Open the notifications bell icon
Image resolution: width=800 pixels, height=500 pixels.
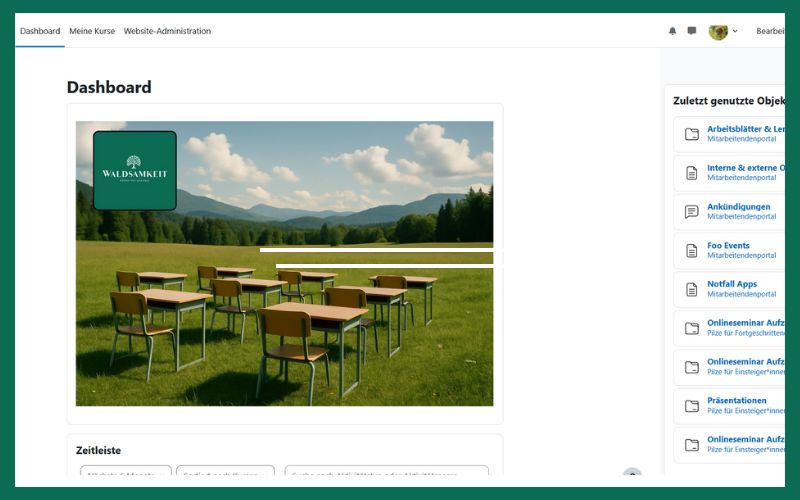coord(672,31)
